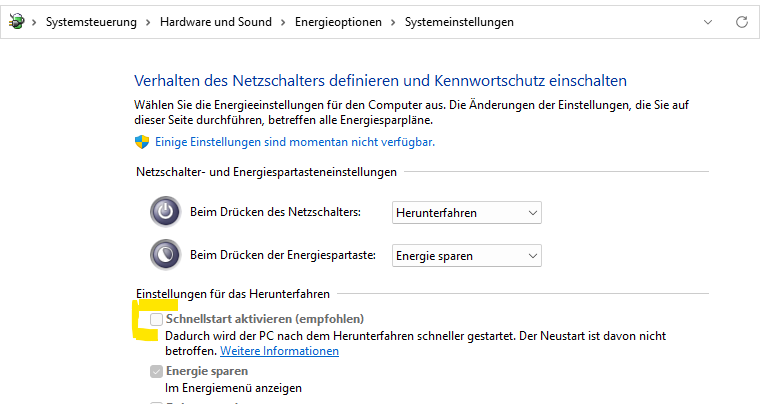
Task: Refresh the page with the reload icon
Action: pos(741,21)
